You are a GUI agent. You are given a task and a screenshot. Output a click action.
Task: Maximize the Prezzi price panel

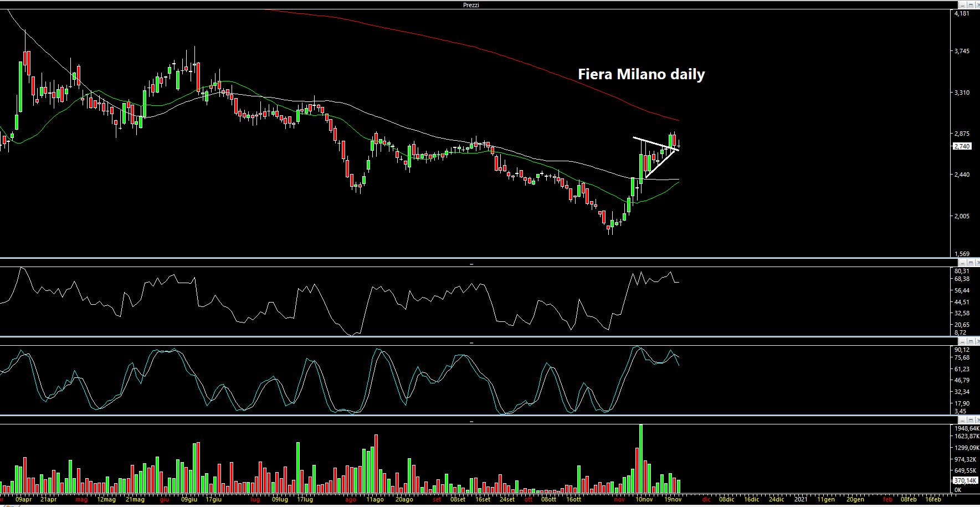point(971,5)
